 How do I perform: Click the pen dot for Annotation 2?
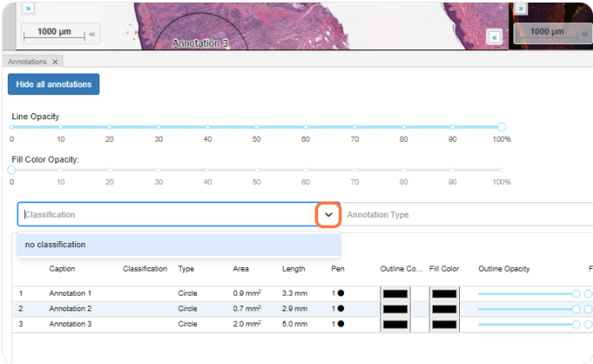(340, 309)
